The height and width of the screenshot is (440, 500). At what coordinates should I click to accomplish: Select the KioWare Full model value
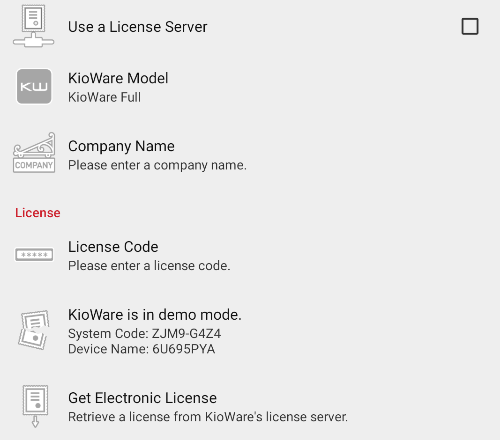(x=104, y=97)
